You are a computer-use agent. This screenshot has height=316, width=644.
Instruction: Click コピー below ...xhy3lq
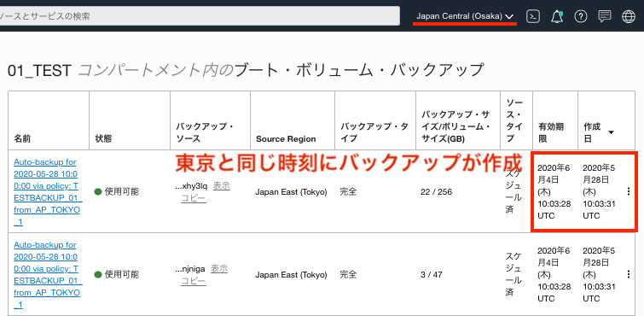(x=194, y=198)
